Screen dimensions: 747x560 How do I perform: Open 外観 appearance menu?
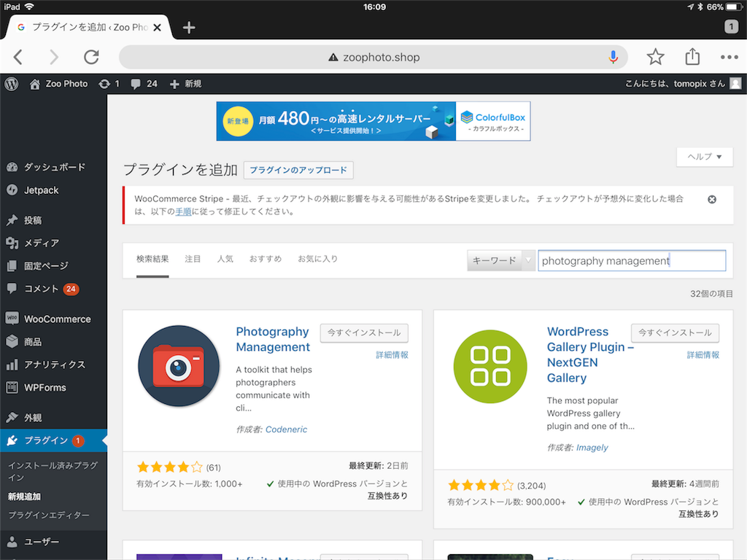(53, 418)
